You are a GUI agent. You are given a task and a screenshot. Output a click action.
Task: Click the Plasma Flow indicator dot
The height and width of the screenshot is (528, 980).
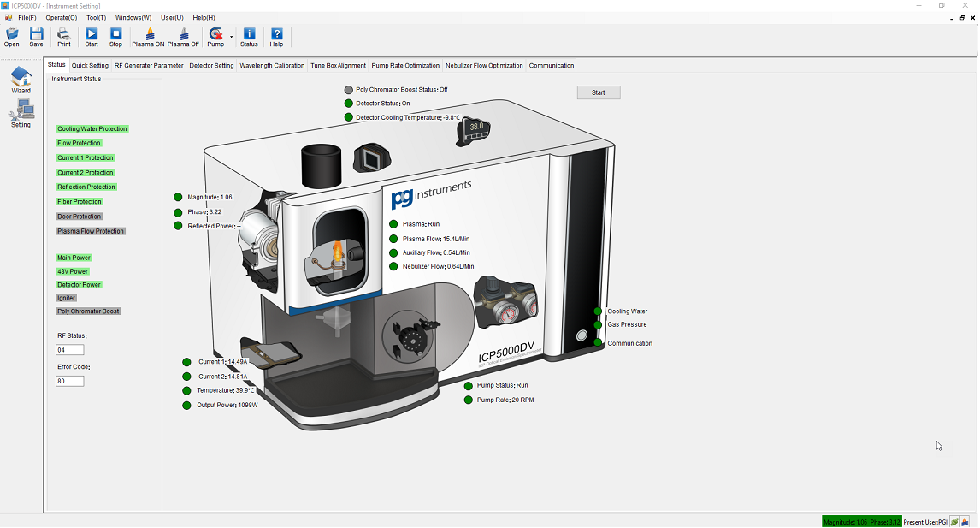393,239
